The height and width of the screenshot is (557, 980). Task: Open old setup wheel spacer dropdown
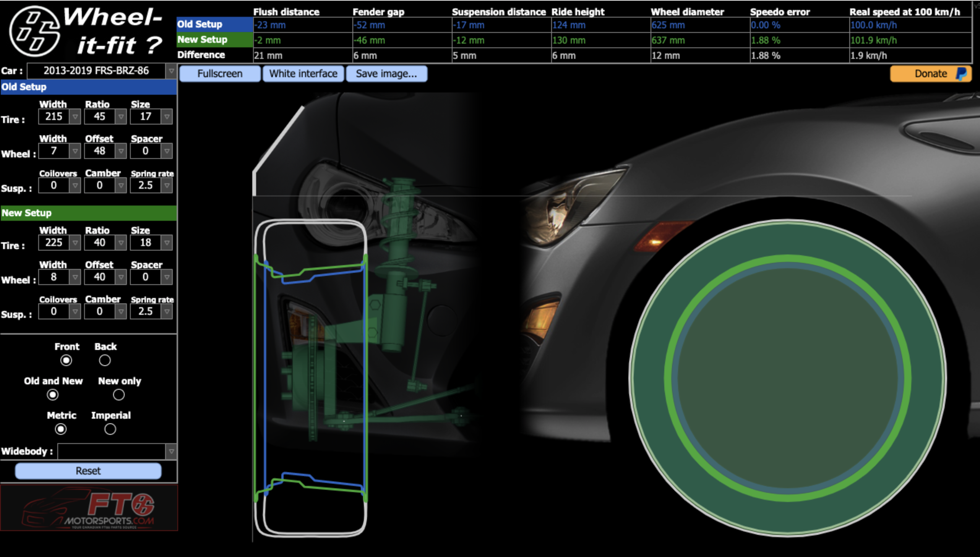pyautogui.click(x=167, y=151)
